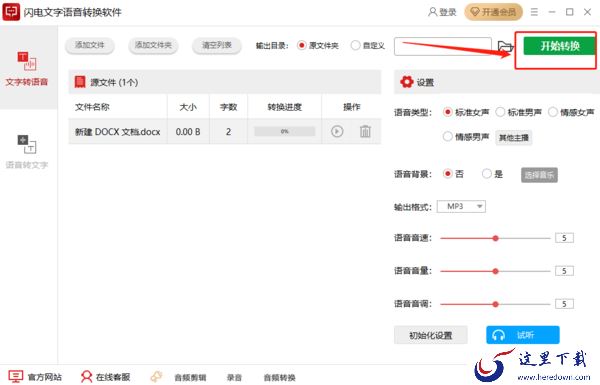Adjust the 语音语速 slider handle
Screen dimensions: 600x385
click(x=496, y=238)
